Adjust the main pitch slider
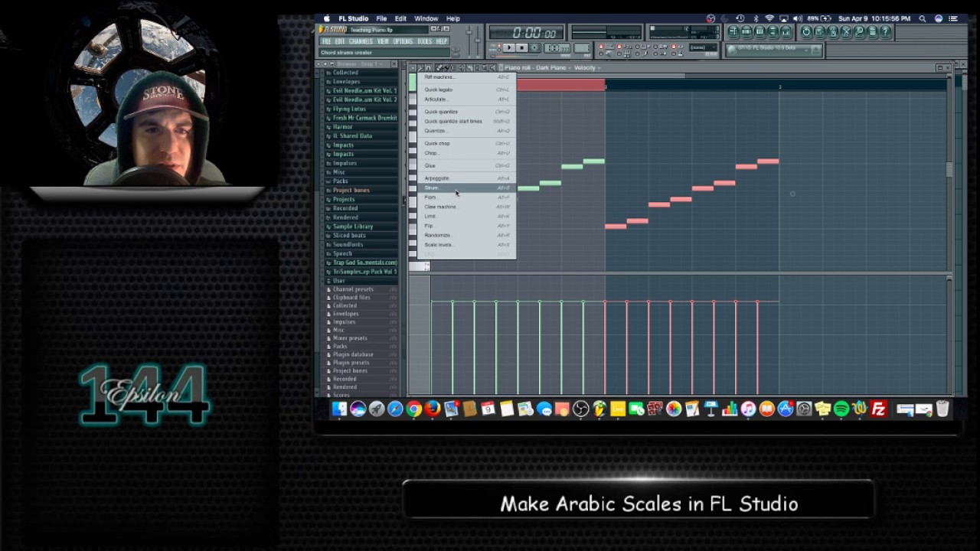Screen dimensions: 980x551 click(x=478, y=41)
